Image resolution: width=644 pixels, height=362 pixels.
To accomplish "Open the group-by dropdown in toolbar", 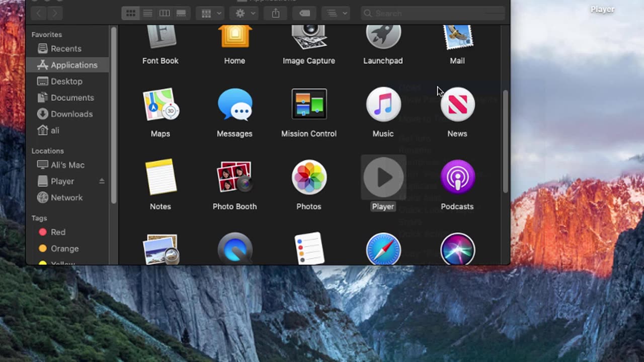I will click(211, 14).
